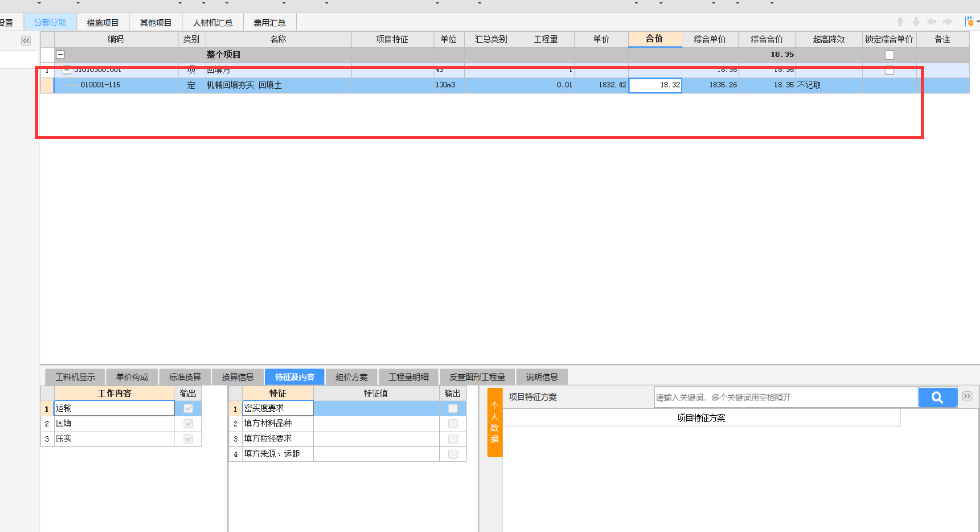
Task: Select the 填方粒径要求 feature row
Action: pos(278,439)
